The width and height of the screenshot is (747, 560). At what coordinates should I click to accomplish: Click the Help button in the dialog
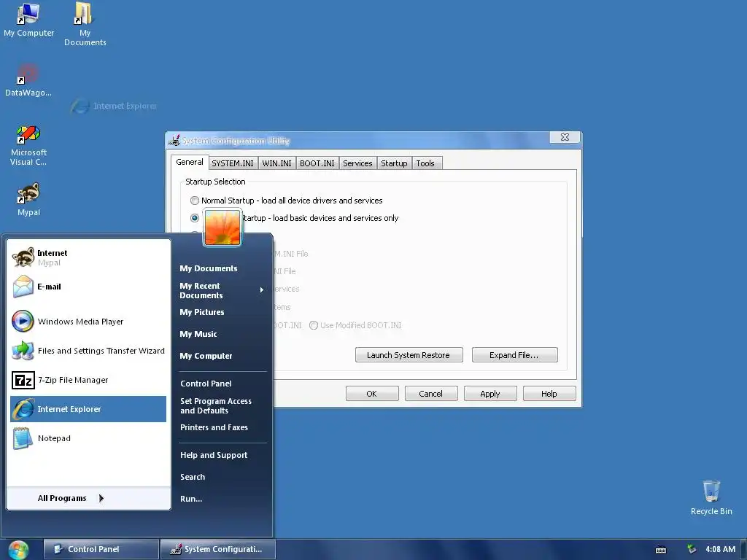tap(549, 394)
